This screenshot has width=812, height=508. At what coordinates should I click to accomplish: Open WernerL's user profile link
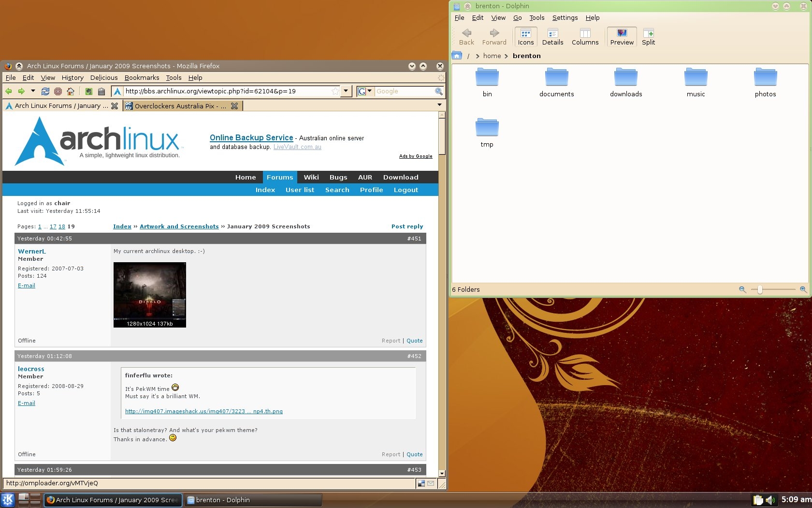pyautogui.click(x=32, y=251)
